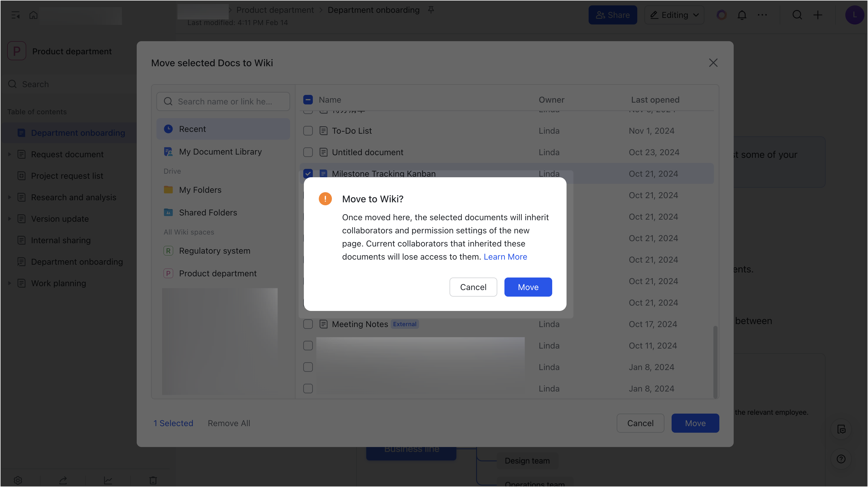Viewport: 868px width, 487px height.
Task: Open the Editing mode dropdown
Action: [x=674, y=15]
